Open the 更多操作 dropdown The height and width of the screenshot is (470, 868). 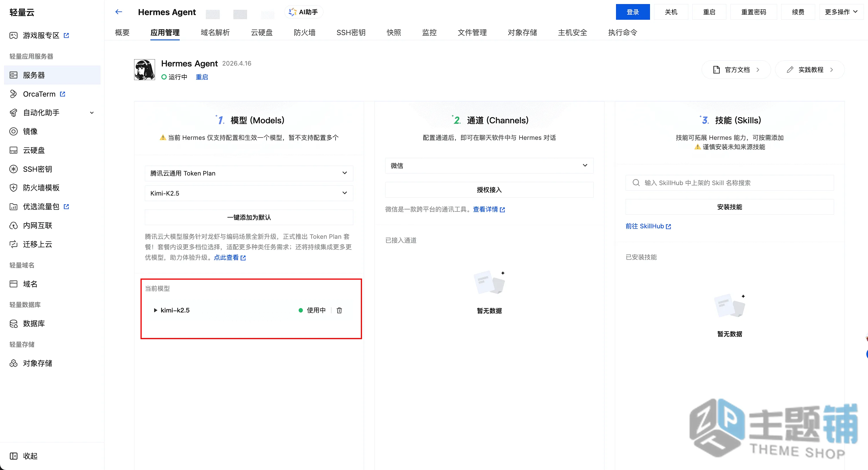tap(841, 12)
